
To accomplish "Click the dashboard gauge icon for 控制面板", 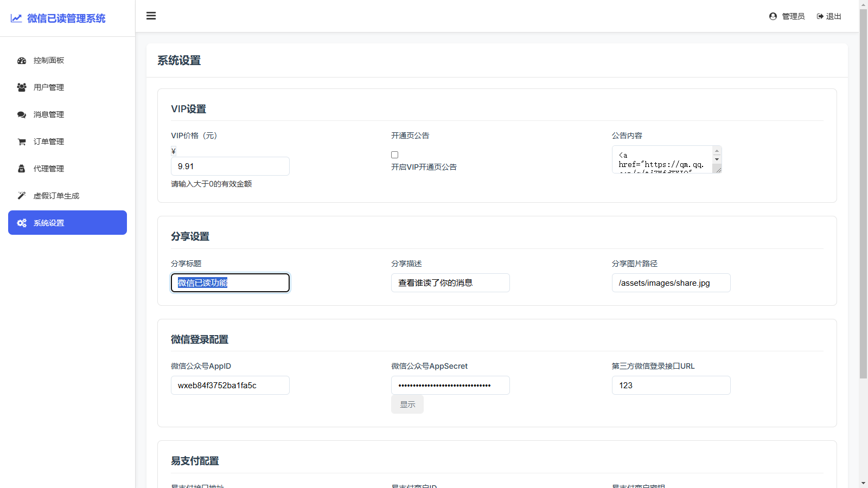I will pos(22,61).
